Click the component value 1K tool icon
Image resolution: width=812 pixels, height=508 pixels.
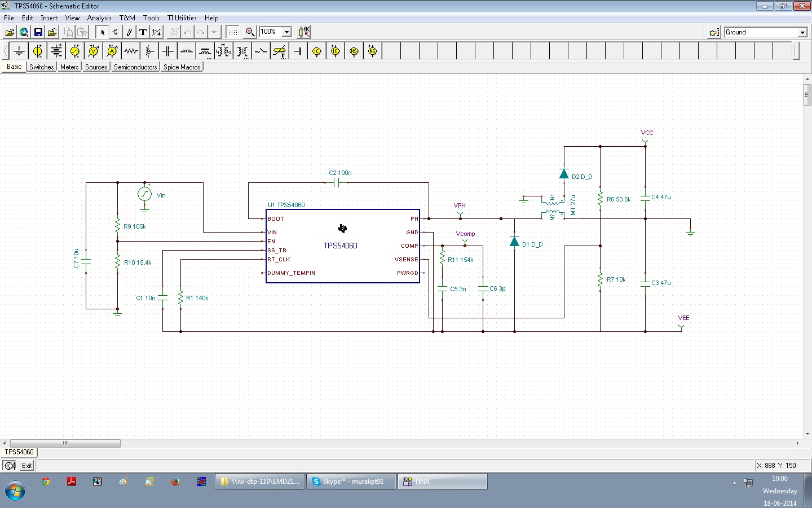point(304,32)
